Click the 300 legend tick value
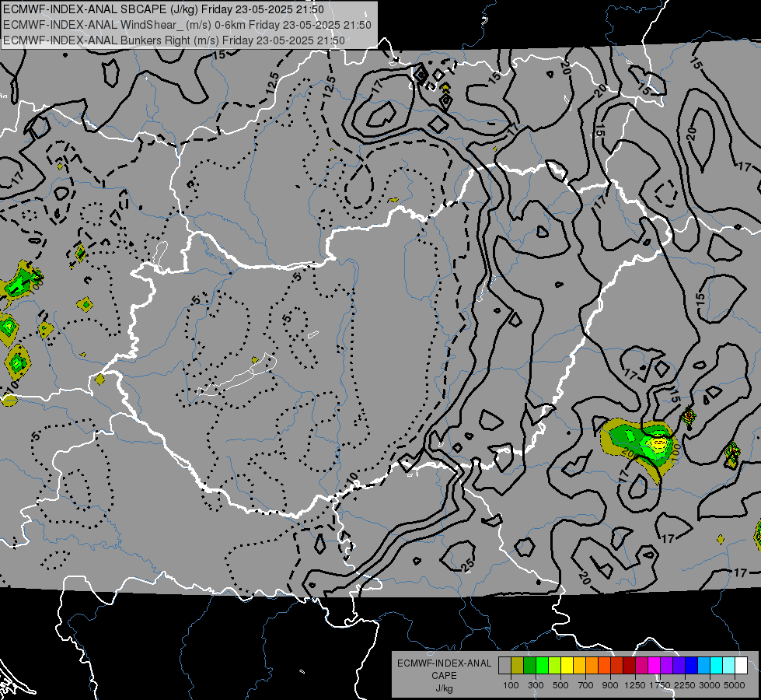 tap(536, 685)
